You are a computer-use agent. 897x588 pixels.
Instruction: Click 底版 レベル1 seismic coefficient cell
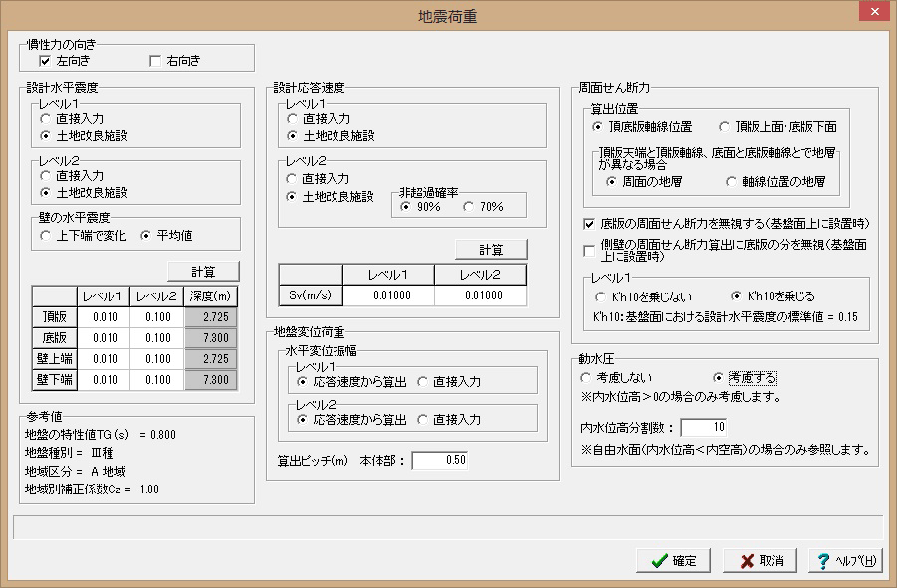(x=104, y=338)
